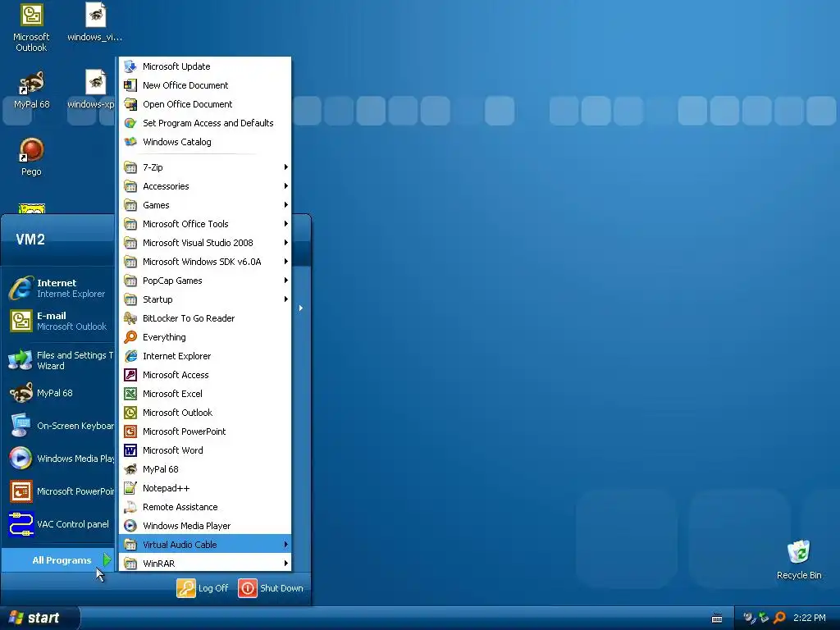Viewport: 840px width, 630px height.
Task: Click the Log Off button
Action: coord(203,587)
